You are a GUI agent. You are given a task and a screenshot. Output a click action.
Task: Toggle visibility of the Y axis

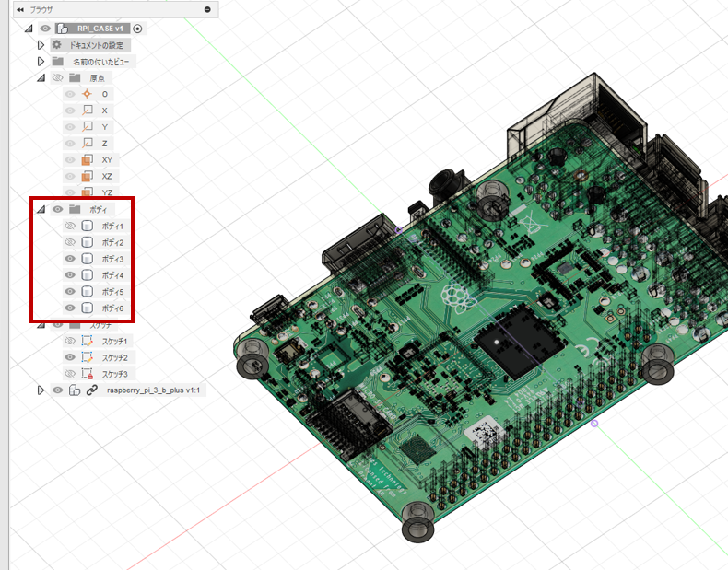coord(70,126)
